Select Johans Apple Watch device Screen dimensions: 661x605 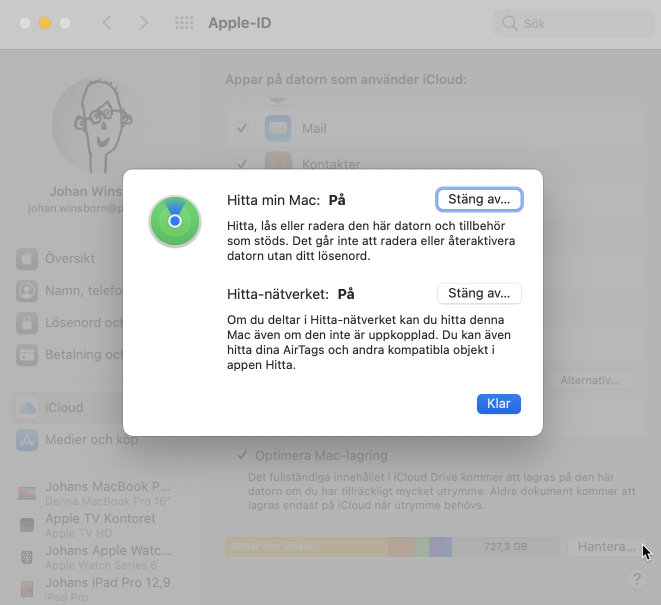click(95, 557)
